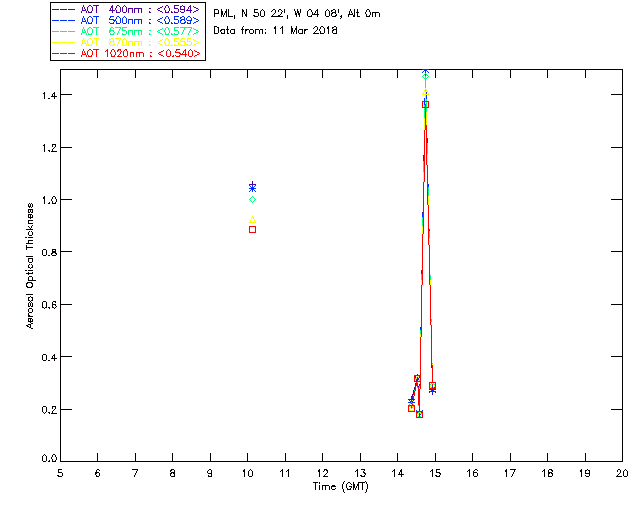Click the x-axis tick label 8

173,473
